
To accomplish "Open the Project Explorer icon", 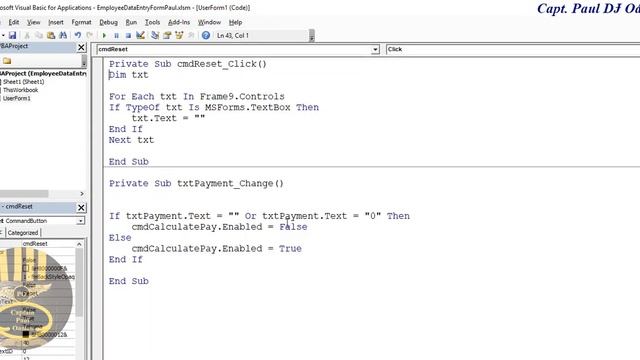I will pyautogui.click(x=155, y=36).
